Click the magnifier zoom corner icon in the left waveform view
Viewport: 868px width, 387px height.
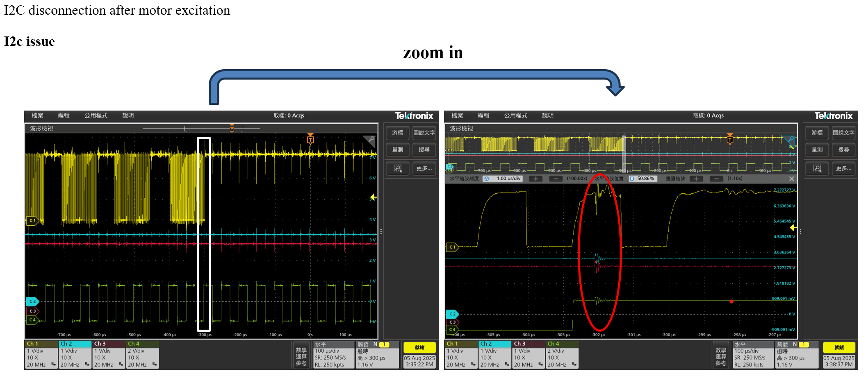(371, 141)
